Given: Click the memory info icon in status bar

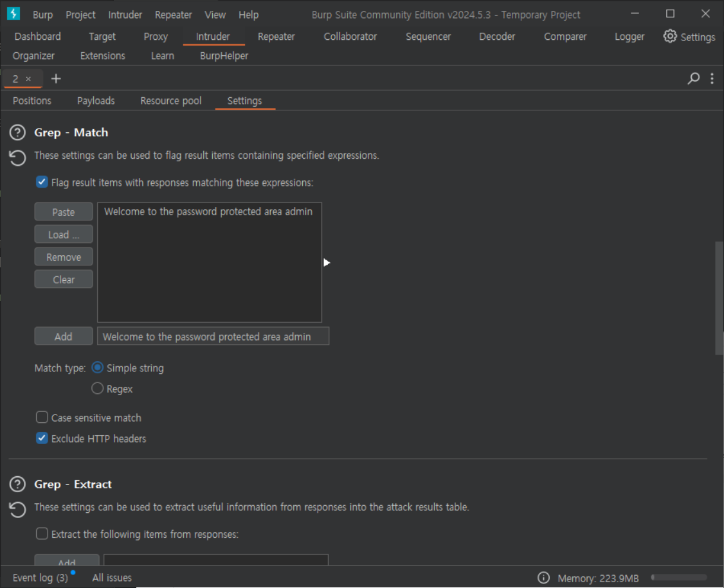Looking at the screenshot, I should 543,578.
